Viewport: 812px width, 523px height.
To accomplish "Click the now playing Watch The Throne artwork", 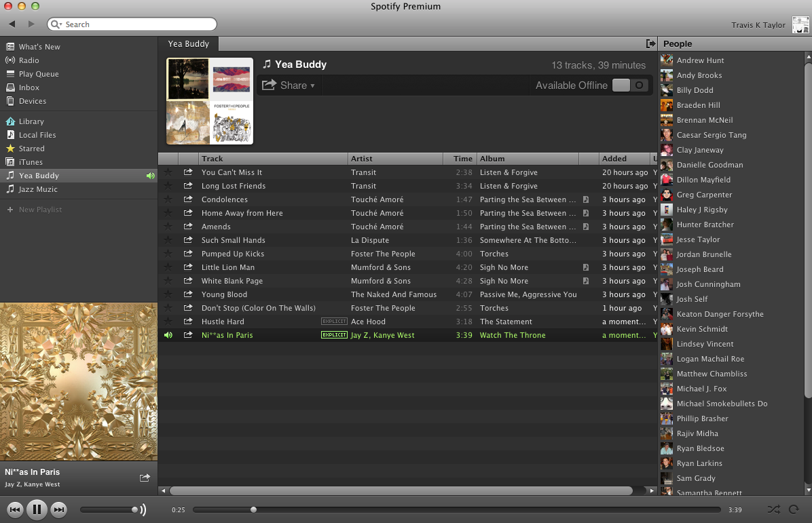I will click(79, 382).
